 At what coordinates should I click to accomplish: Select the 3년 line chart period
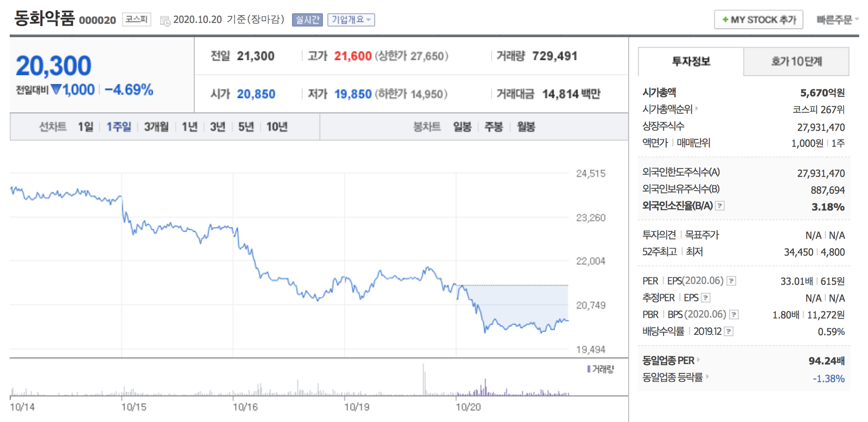tap(218, 127)
